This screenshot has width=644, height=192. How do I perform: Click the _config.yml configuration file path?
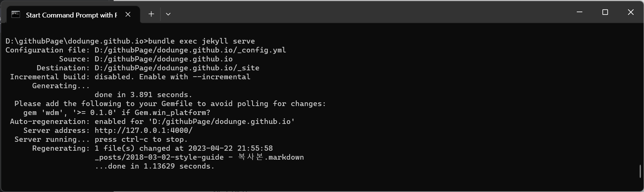[x=190, y=50]
